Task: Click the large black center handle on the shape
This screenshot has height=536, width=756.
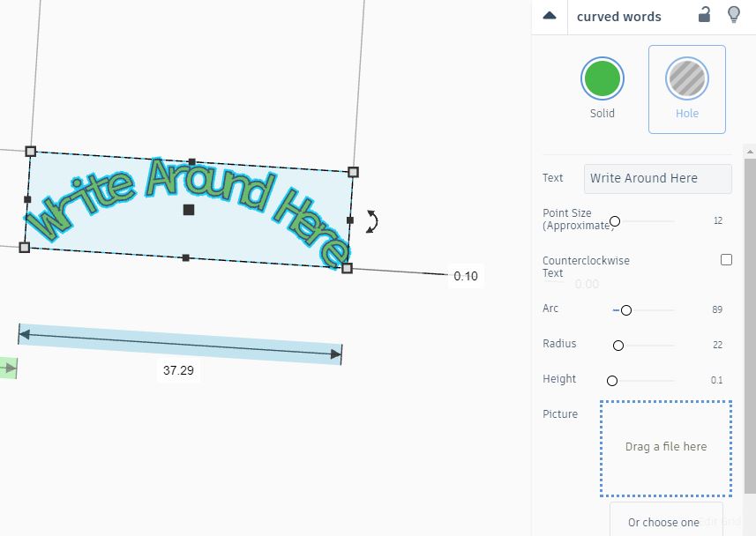Action: pos(189,209)
